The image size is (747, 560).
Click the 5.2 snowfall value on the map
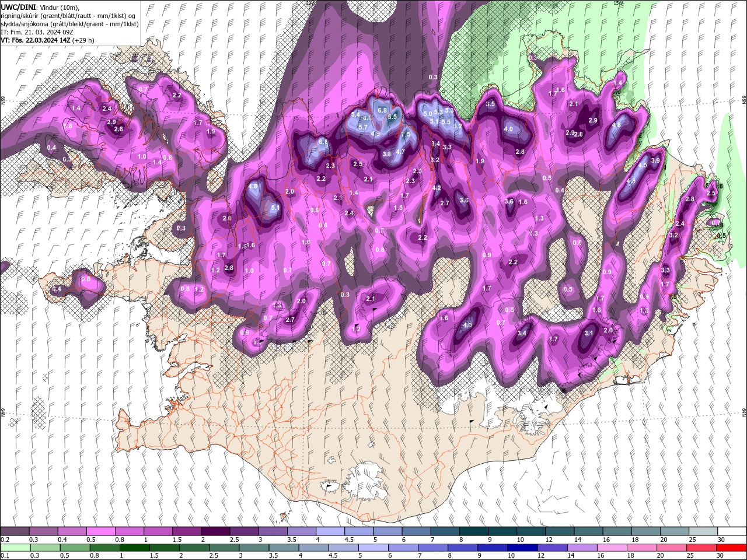(x=458, y=126)
